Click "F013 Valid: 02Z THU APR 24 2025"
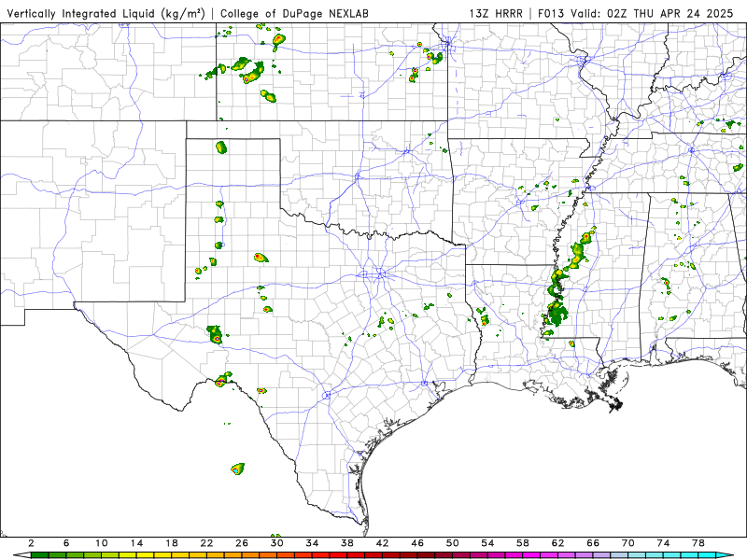Viewport: 747px width, 560px height. (x=635, y=13)
